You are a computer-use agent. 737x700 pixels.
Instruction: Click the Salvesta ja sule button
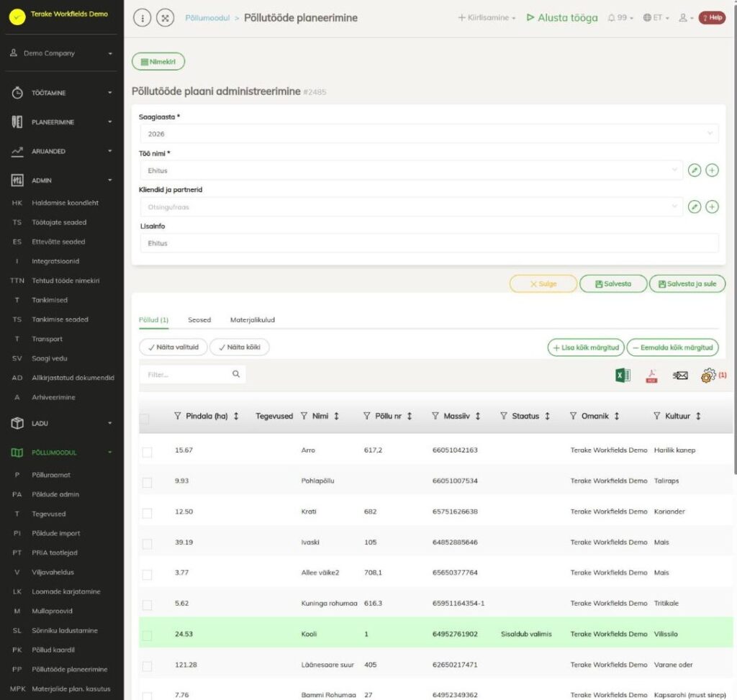(687, 283)
